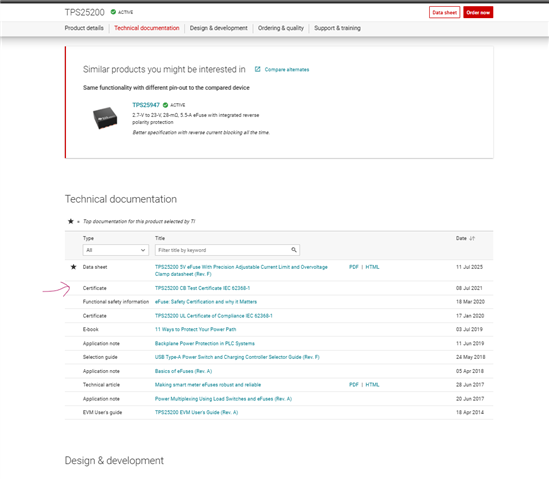This screenshot has width=549, height=479.
Task: Click the 'E-book' type cell
Action: click(x=91, y=329)
